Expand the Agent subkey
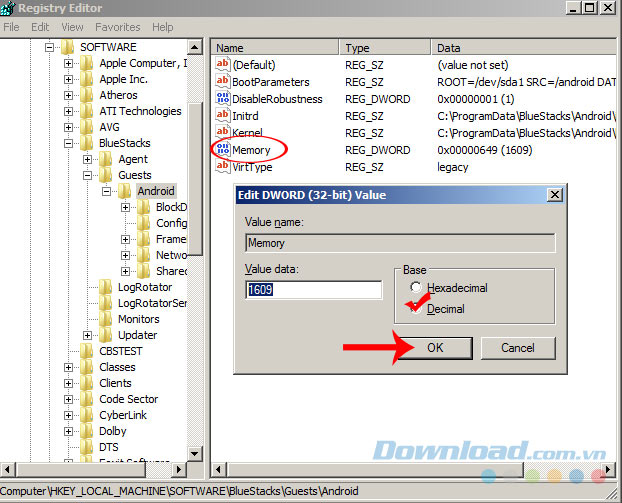 (x=88, y=159)
